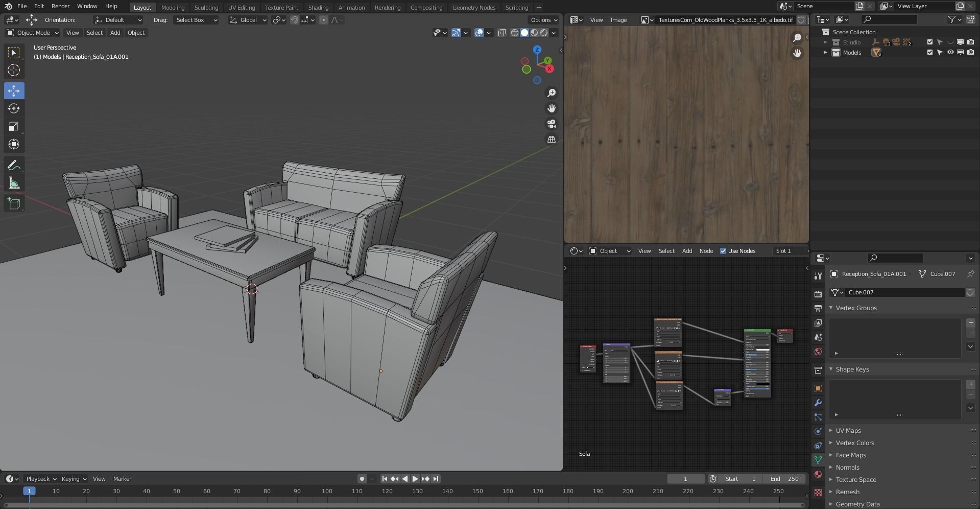The image size is (980, 509).
Task: Switch to solid viewport shading
Action: tap(524, 33)
